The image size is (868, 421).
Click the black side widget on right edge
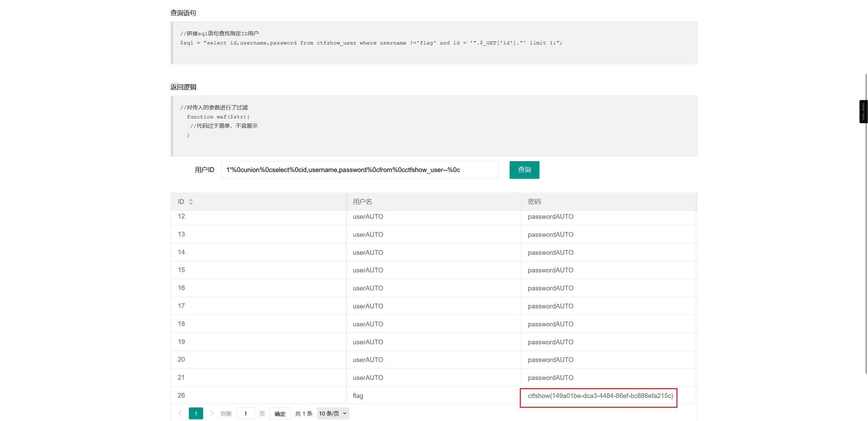[x=863, y=111]
